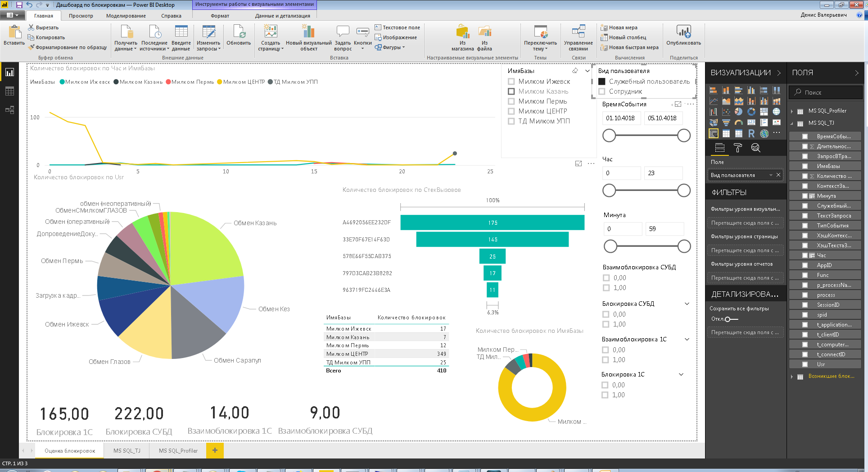Viewport: 868px width, 472px height.
Task: Check Милком Ижевск in database slicer
Action: point(511,82)
